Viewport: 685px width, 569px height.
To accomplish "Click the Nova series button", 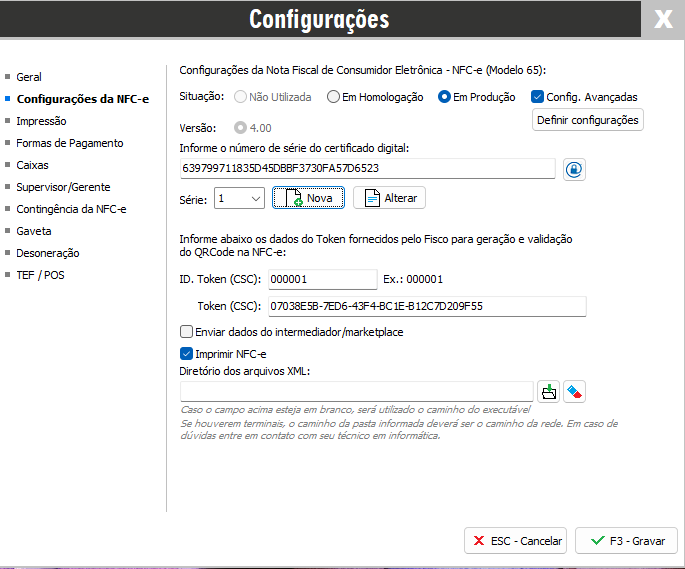I will tap(309, 198).
